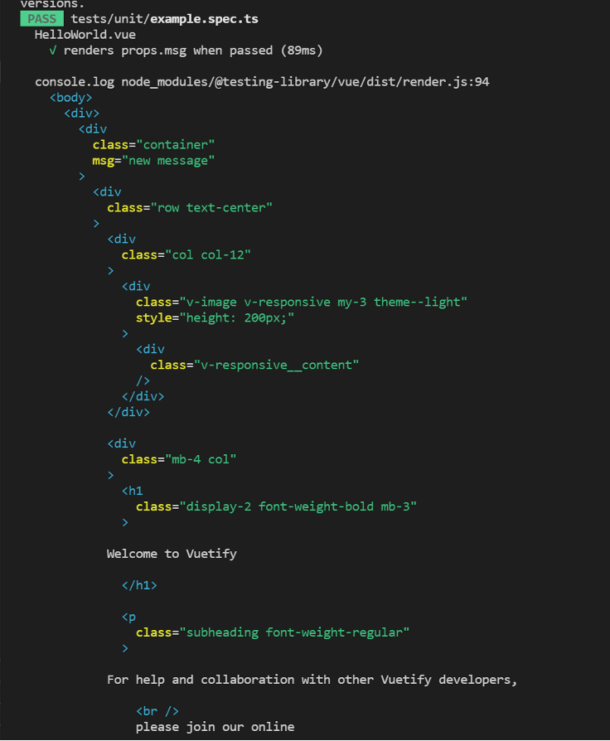Screen dimensions: 610x741
Task: Select the v-image v-responsive class line
Action: [x=301, y=302]
